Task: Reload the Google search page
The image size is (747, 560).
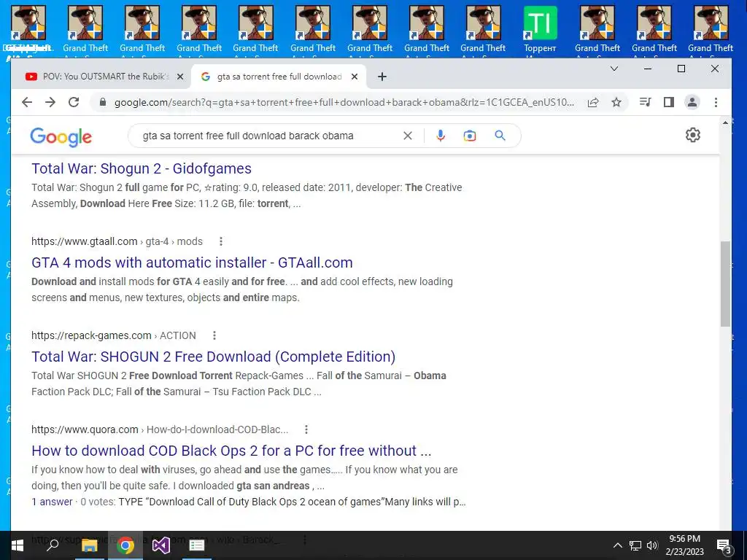Action: pyautogui.click(x=74, y=102)
